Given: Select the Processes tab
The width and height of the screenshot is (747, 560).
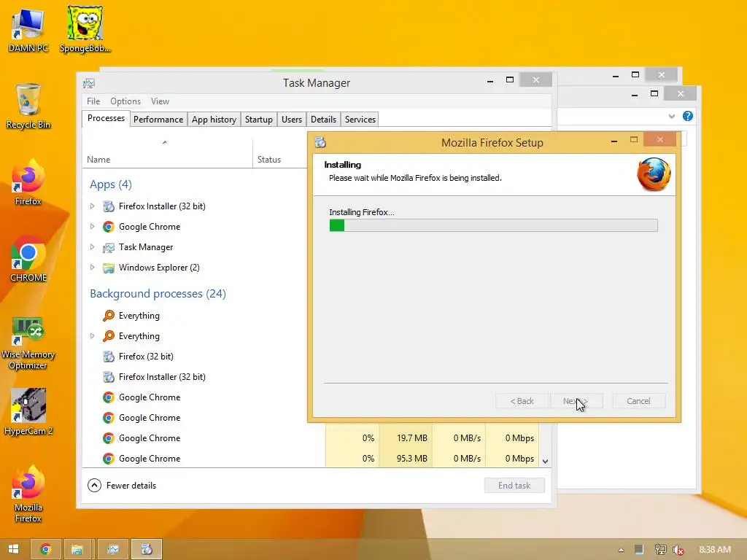Looking at the screenshot, I should tap(106, 118).
